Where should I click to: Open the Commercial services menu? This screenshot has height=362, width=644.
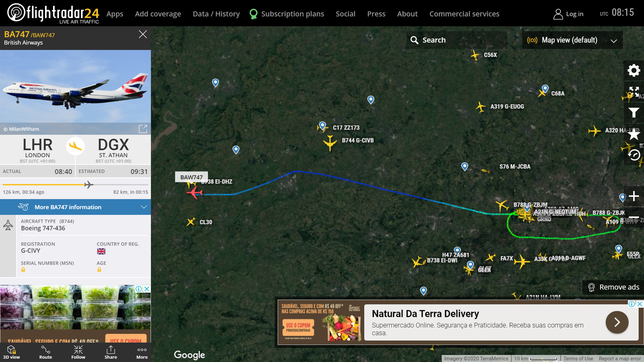(x=464, y=14)
